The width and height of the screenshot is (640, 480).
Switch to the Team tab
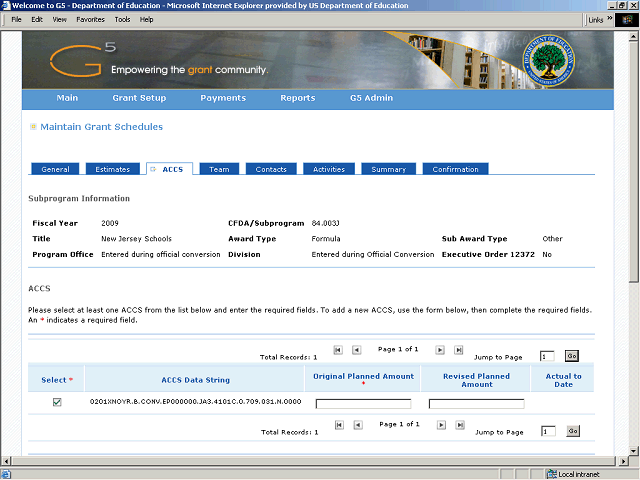click(219, 169)
